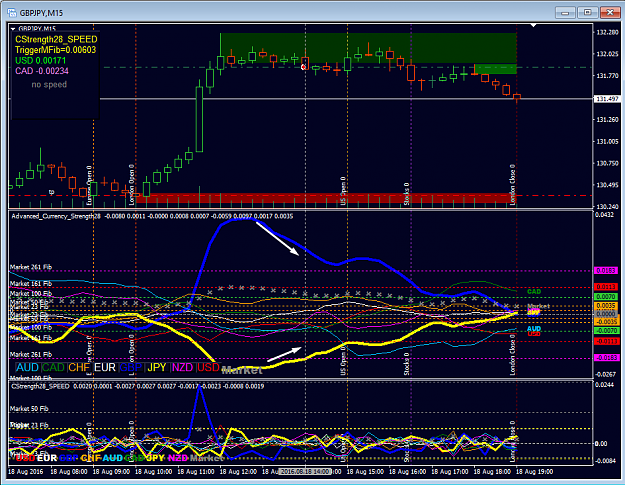Click the current price label 131.497

(x=607, y=99)
